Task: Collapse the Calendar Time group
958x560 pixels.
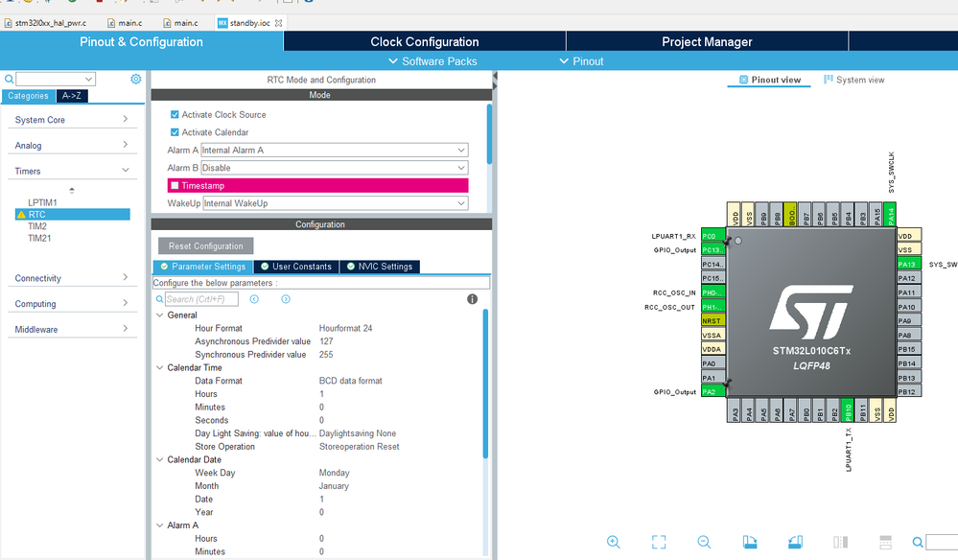Action: click(x=160, y=367)
